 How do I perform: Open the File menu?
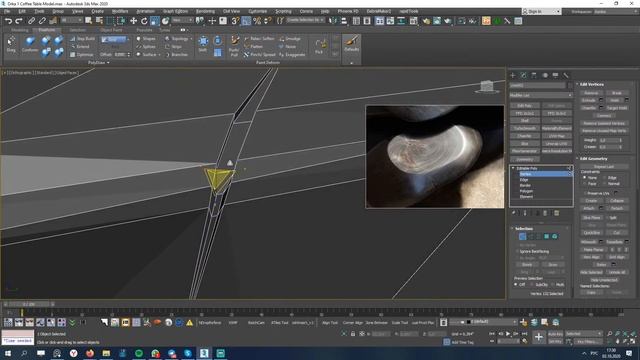pyautogui.click(x=7, y=11)
